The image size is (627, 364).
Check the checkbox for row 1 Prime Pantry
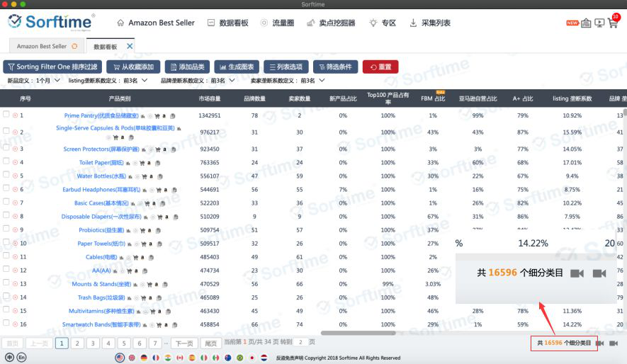6,114
